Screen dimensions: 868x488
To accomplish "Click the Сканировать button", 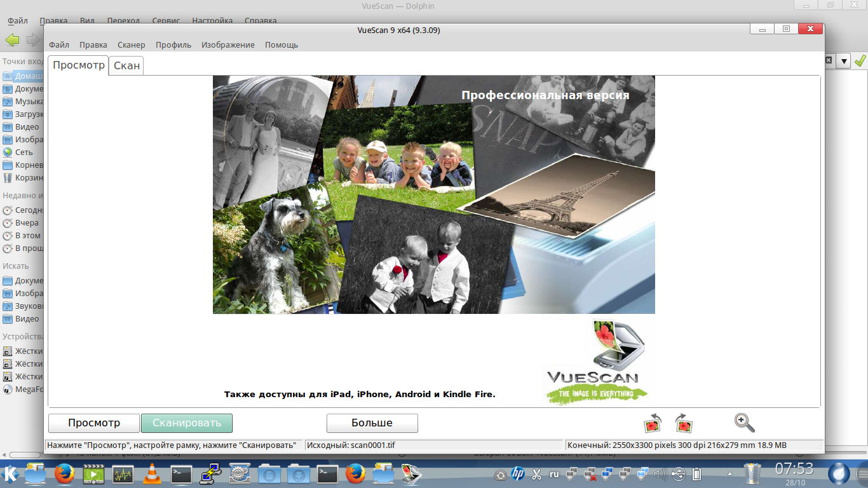I will [187, 423].
